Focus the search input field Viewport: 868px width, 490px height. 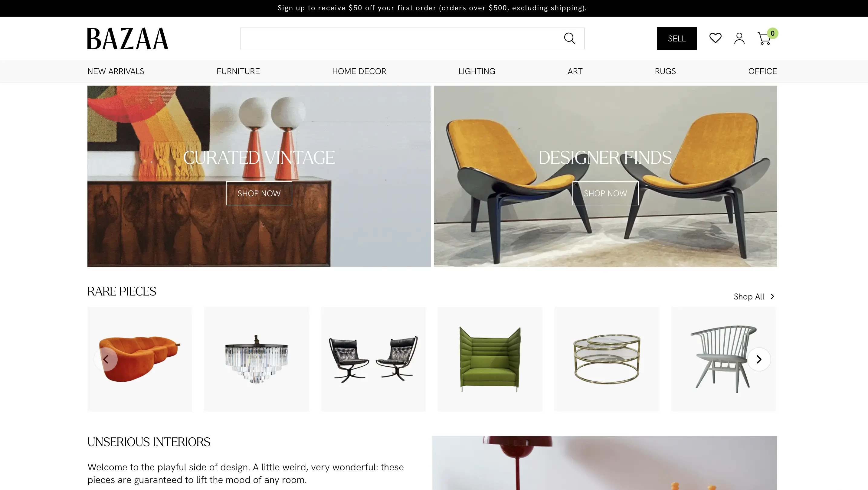point(401,38)
